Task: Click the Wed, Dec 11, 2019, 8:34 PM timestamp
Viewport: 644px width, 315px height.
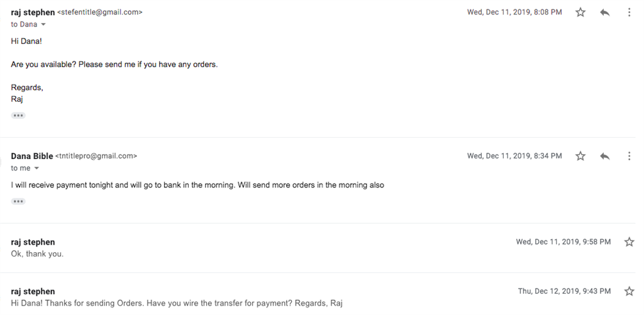Action: pyautogui.click(x=514, y=156)
